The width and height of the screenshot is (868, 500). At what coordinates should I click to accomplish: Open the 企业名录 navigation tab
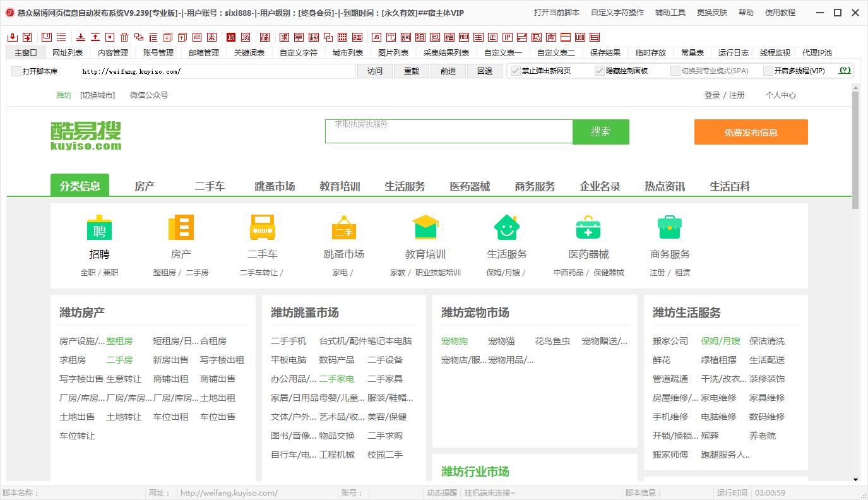click(600, 186)
